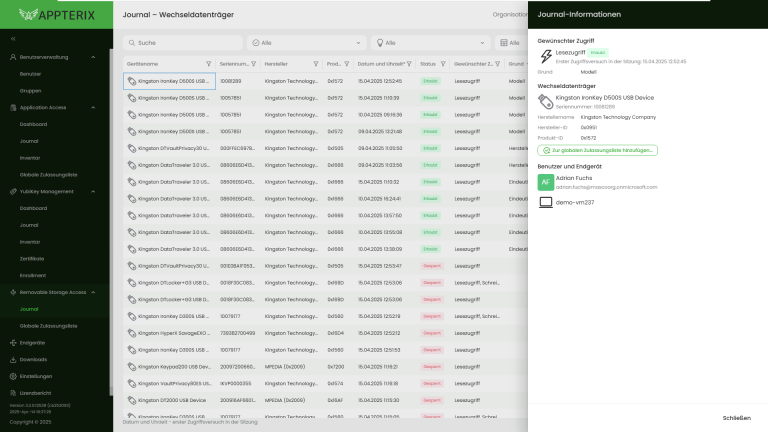Open the lightbulb Alle filter dropdown
Image resolution: width=768 pixels, height=432 pixels.
[x=430, y=43]
